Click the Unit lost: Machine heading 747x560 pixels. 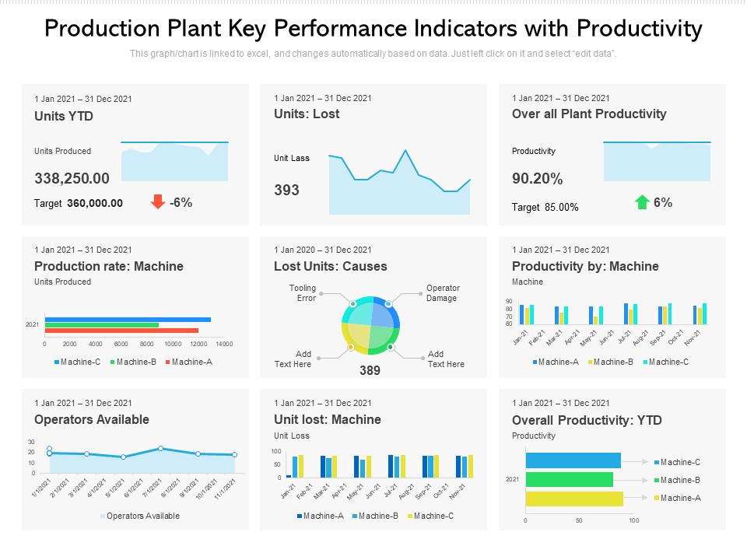328,419
